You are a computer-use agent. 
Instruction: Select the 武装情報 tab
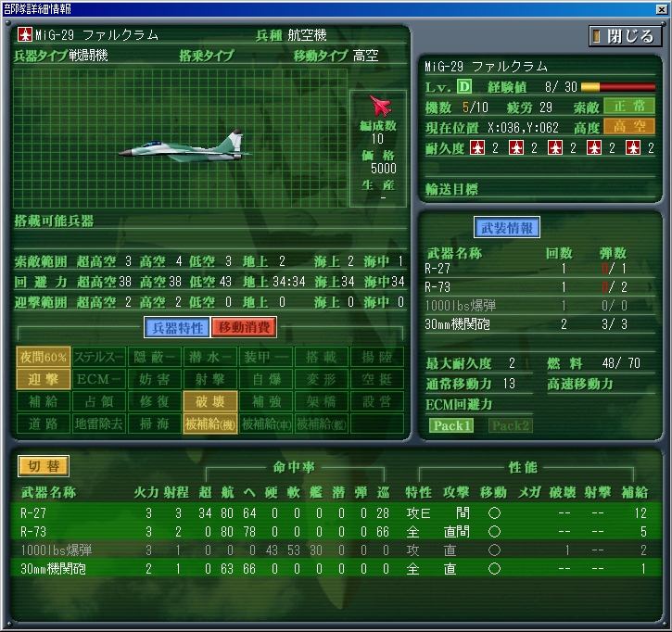tap(507, 228)
